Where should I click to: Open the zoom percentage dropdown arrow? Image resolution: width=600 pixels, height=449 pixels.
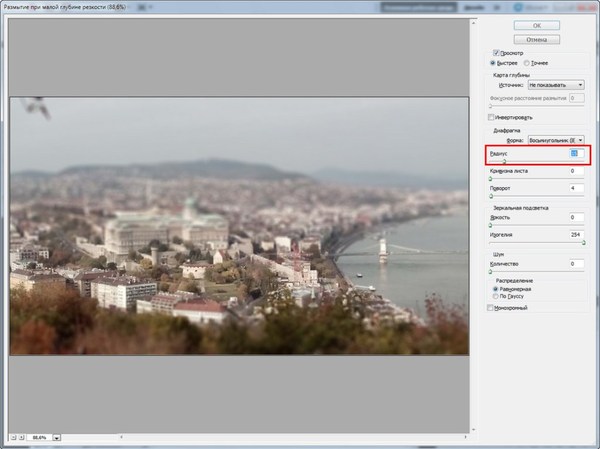coord(57,437)
